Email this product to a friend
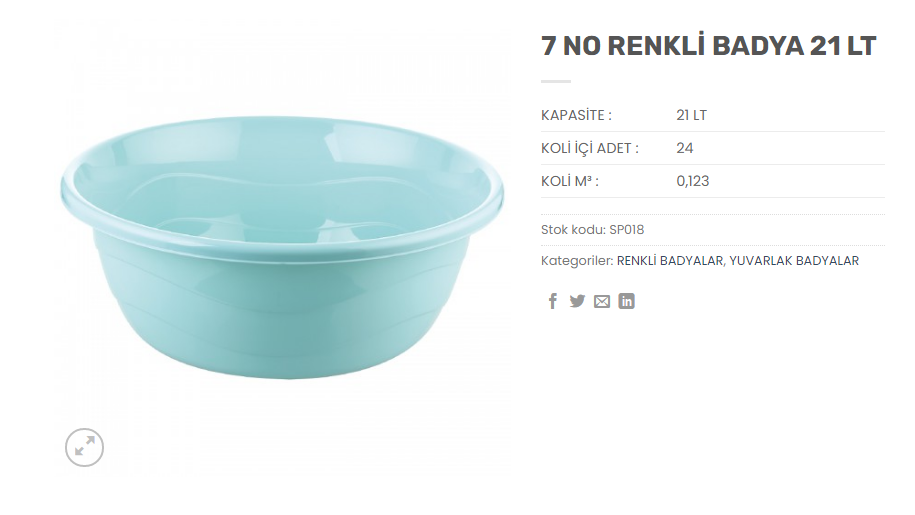This screenshot has height=515, width=915. pos(602,302)
